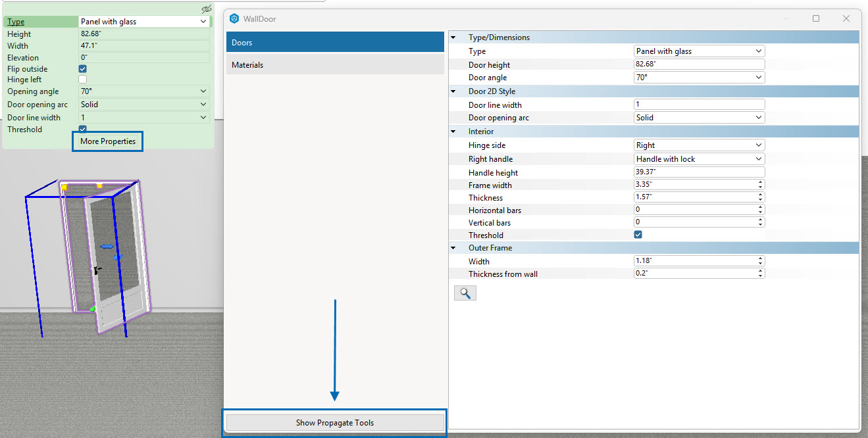868x438 pixels.
Task: Click the Thickness from wall label
Action: (x=503, y=274)
